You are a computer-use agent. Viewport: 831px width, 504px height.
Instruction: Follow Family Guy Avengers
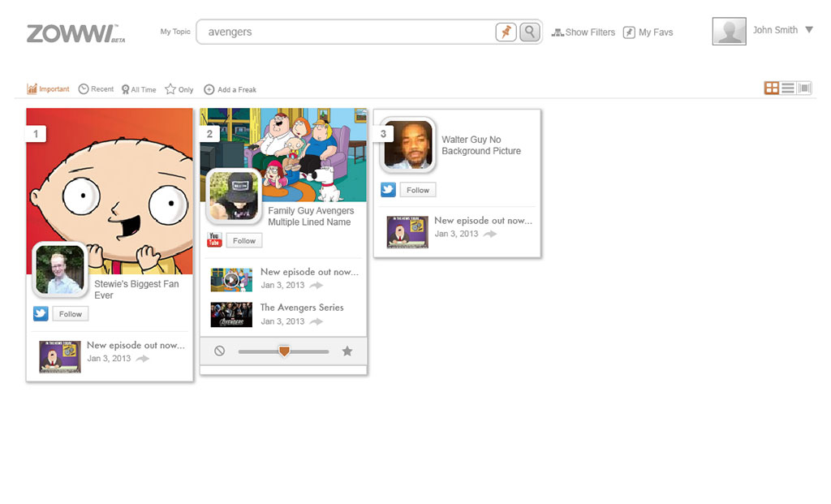click(244, 240)
